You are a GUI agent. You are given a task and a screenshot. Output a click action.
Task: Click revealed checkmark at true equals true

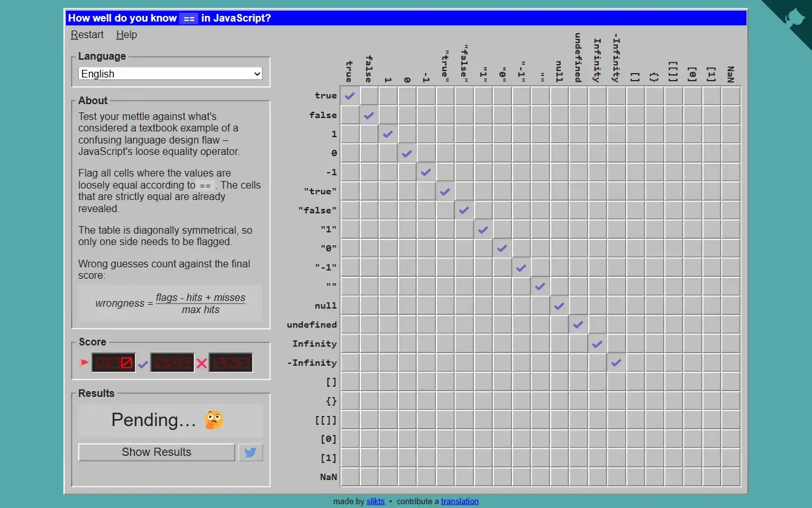[x=350, y=96]
